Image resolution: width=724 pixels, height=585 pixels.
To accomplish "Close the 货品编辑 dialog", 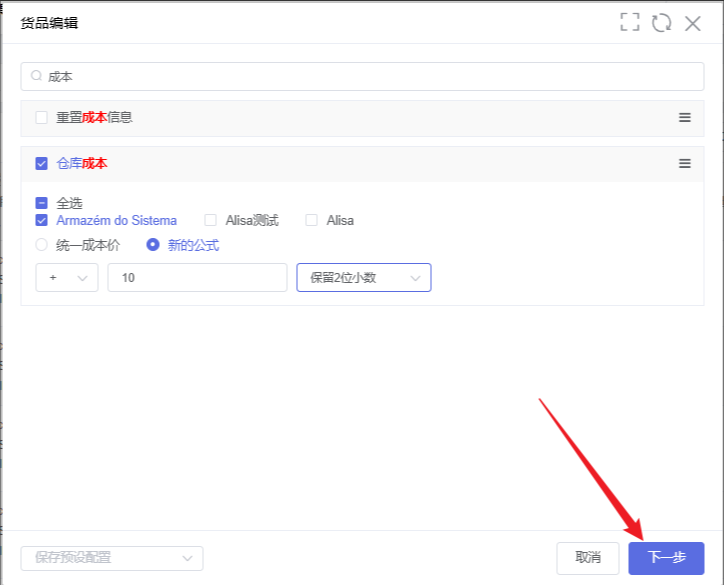I will point(693,23).
